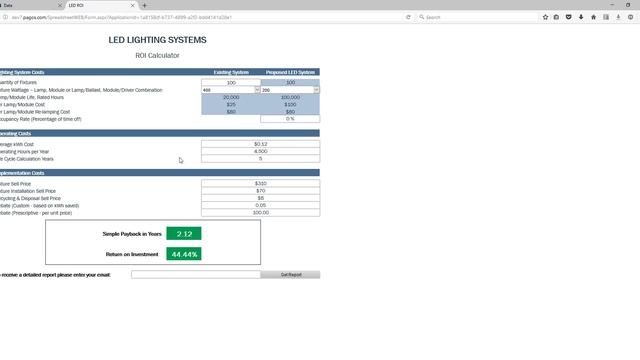Click the Proposed LED System quantity 100 cell
Screen dimensions: 640x360
(x=290, y=82)
